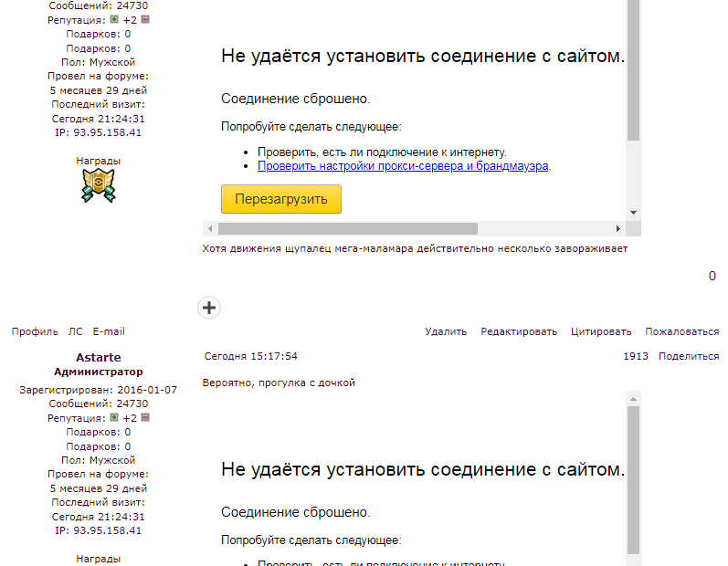Downvote Astarte's reputation in the lower post
The width and height of the screenshot is (728, 566).
(145, 417)
